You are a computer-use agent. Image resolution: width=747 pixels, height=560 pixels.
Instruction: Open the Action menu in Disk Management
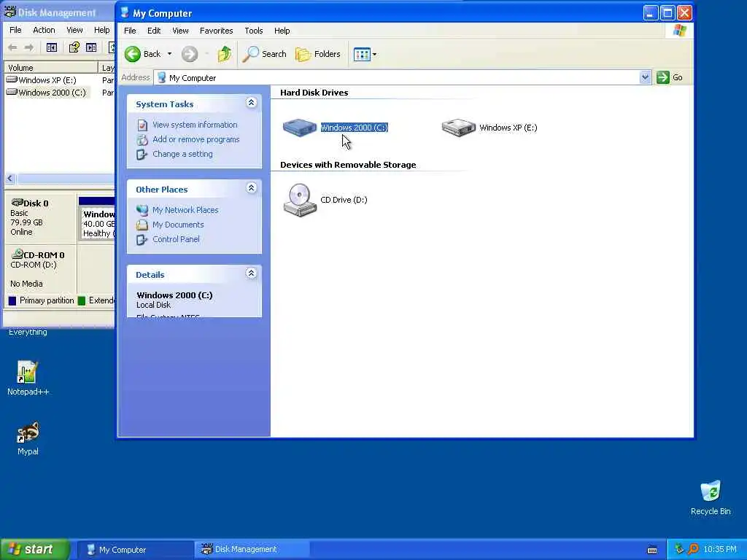pyautogui.click(x=44, y=30)
